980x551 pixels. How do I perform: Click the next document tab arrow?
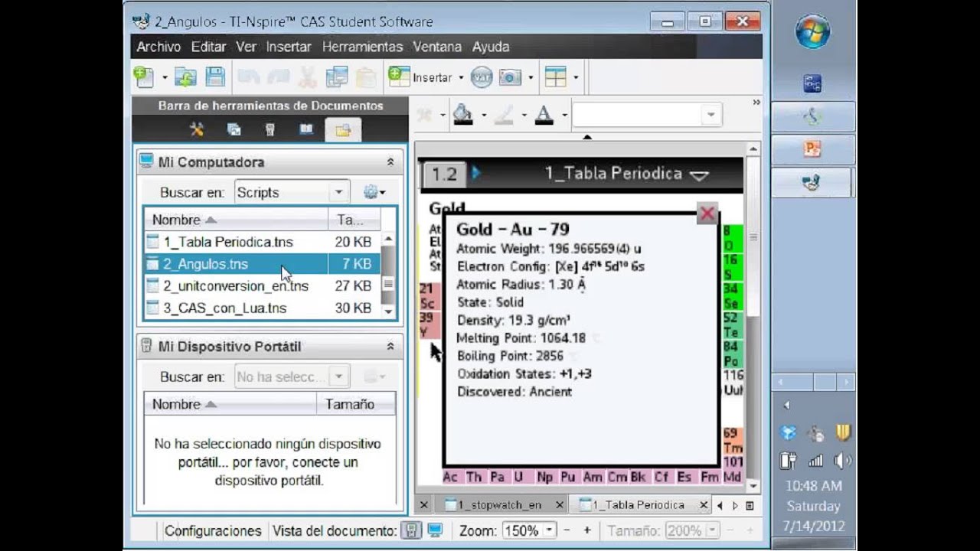pos(735,506)
